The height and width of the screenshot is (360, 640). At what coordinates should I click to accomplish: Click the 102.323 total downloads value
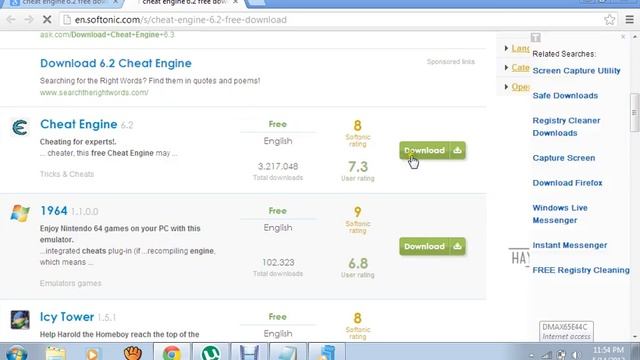(x=278, y=262)
